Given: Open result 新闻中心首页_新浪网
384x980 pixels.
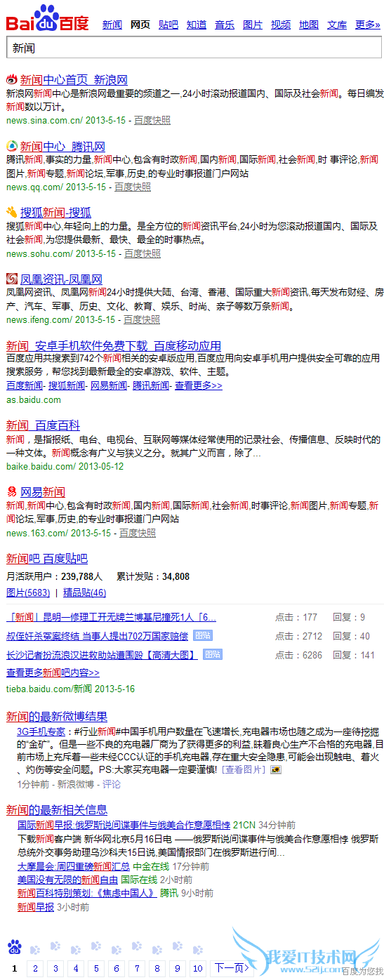Looking at the screenshot, I should tap(74, 79).
